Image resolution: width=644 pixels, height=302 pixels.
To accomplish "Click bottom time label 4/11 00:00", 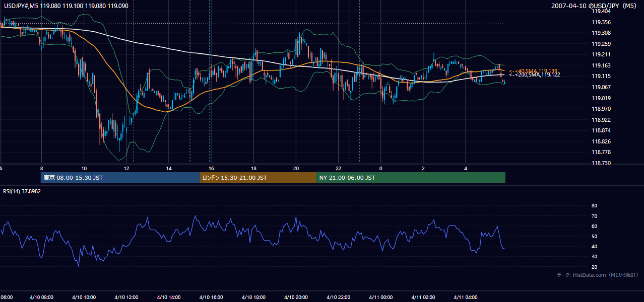I will coord(380,297).
